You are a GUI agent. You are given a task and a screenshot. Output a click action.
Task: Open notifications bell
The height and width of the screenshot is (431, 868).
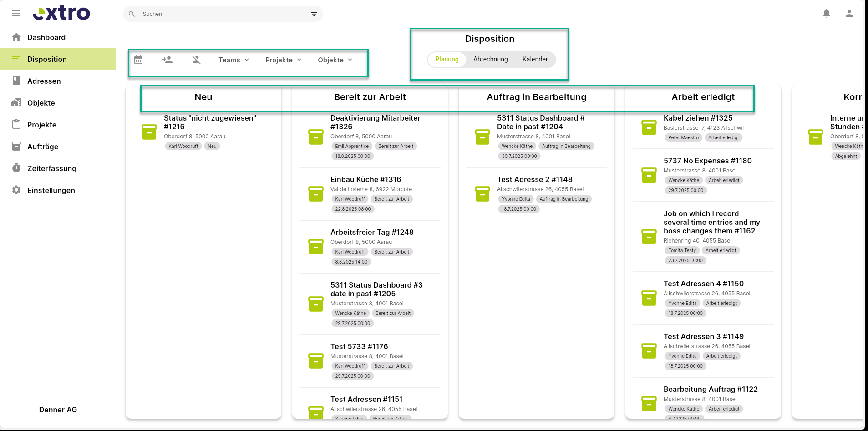pos(827,14)
